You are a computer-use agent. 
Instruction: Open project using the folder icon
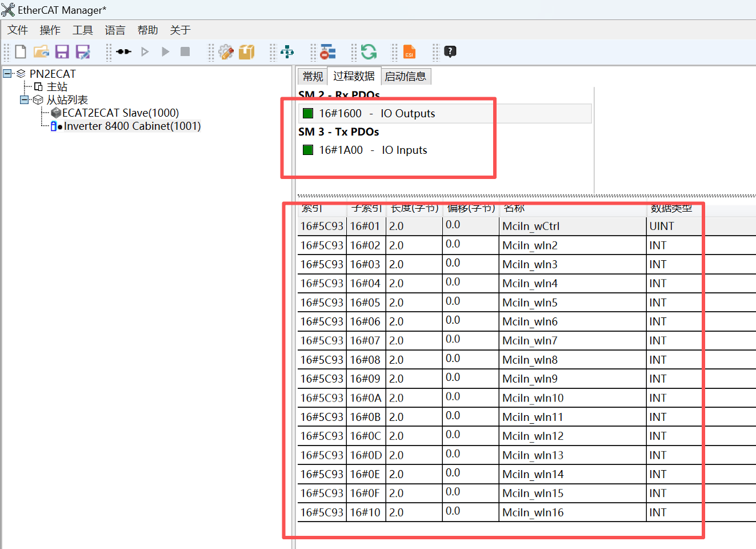click(x=41, y=52)
